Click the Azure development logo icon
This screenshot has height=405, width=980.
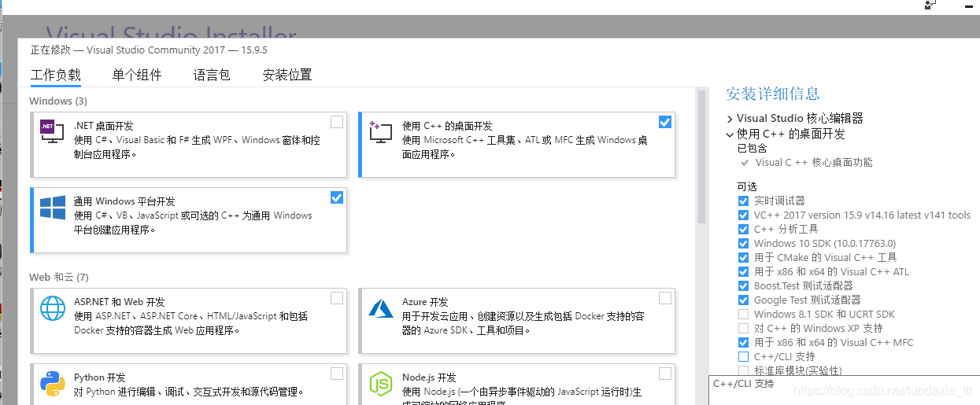coord(381,308)
